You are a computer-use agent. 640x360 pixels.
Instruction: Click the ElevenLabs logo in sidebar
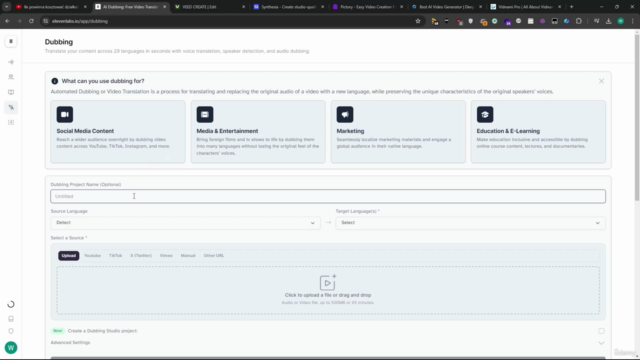click(11, 42)
